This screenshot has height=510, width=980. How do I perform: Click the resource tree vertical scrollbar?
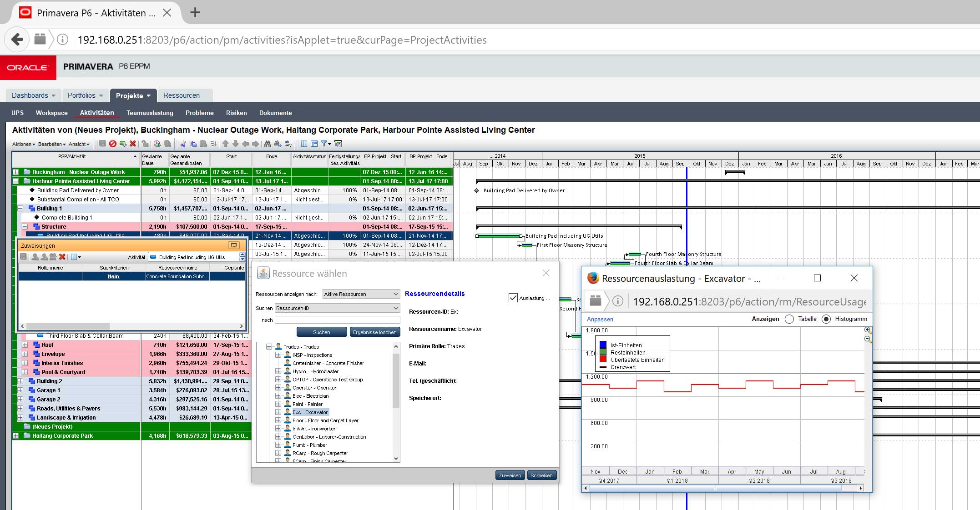[396, 402]
